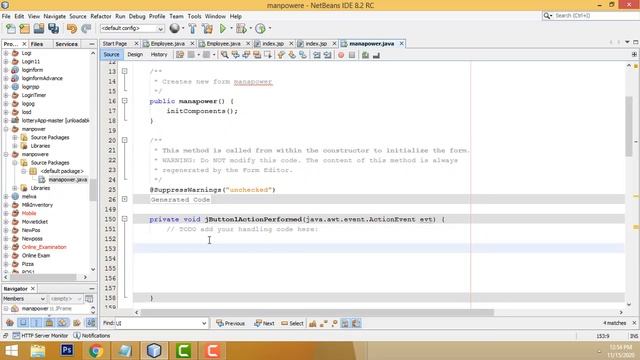The width and height of the screenshot is (640, 360).
Task: Collapse the manpower project node in tree
Action: click(6, 129)
